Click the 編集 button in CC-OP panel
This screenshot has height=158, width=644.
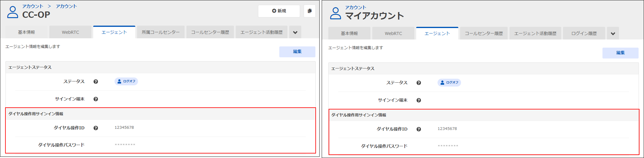(297, 52)
